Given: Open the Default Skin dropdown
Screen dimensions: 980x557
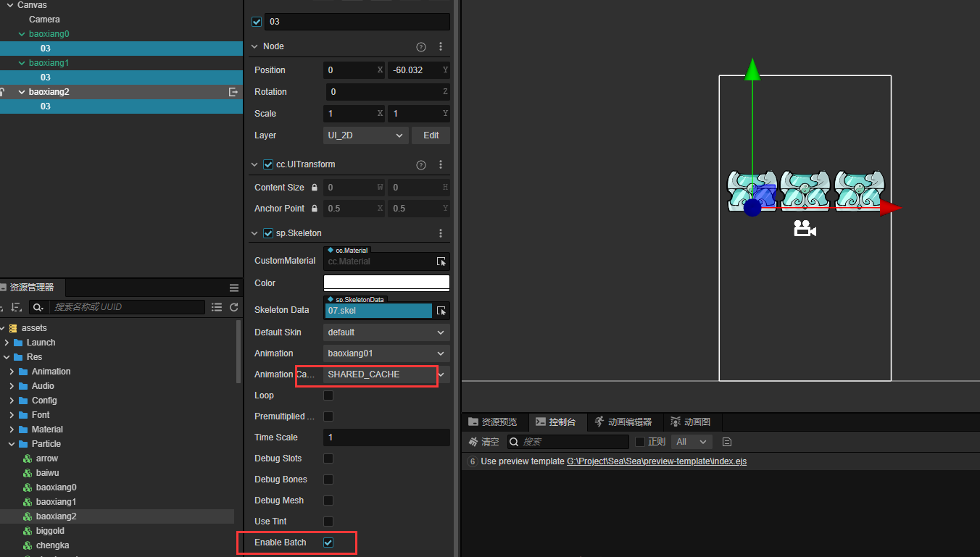Looking at the screenshot, I should pyautogui.click(x=386, y=332).
